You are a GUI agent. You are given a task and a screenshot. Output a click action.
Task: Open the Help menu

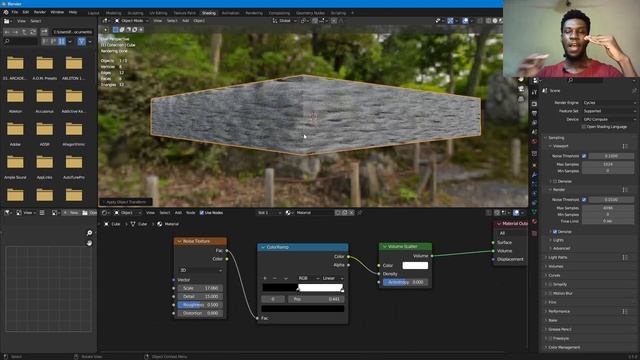pyautogui.click(x=73, y=12)
